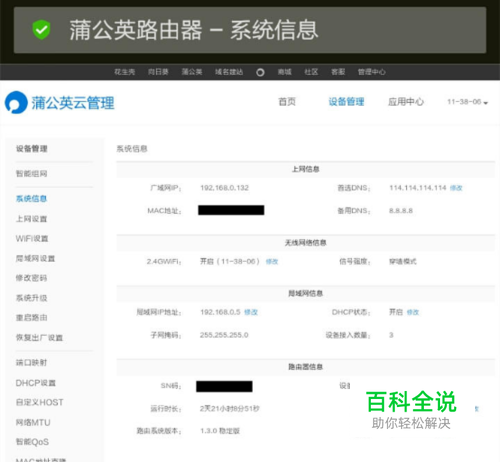Go to 社区 in the top bar
Image resolution: width=500 pixels, height=462 pixels.
311,72
